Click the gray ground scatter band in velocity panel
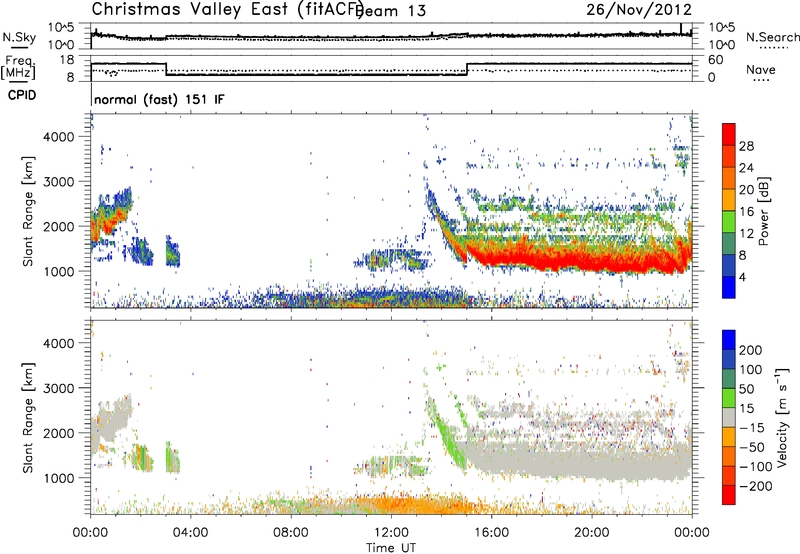This screenshot has width=800, height=554. (x=577, y=462)
